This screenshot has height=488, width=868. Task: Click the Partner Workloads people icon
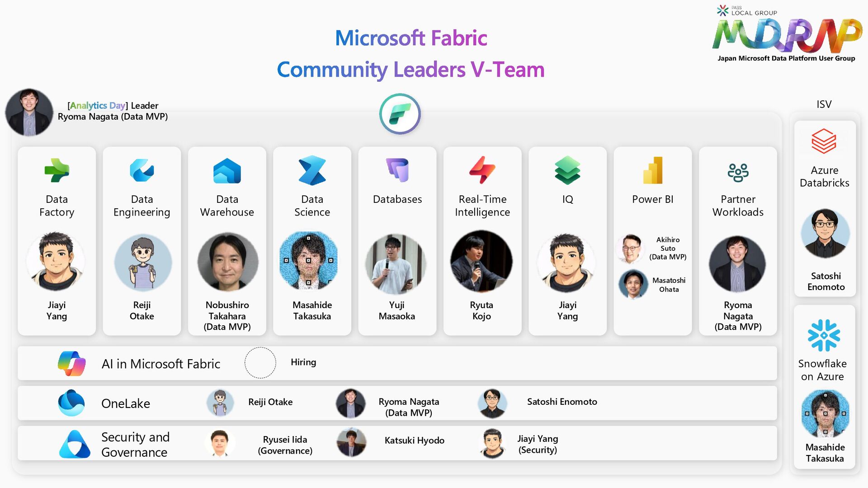738,172
